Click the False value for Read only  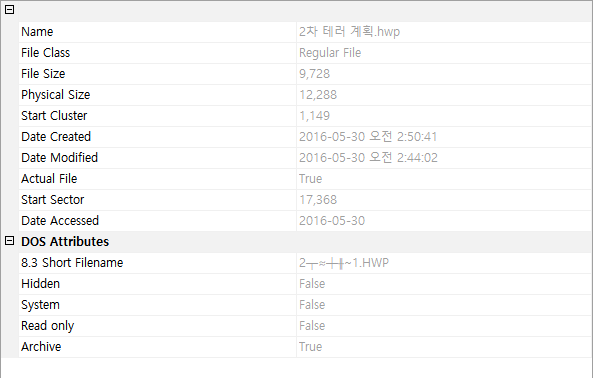pyautogui.click(x=312, y=325)
